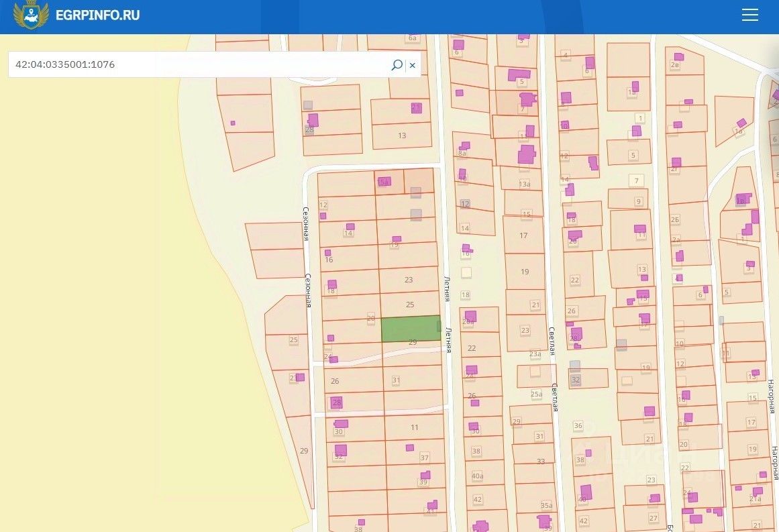The image size is (779, 532).
Task: Click parcel label 26 below green plot row
Action: [x=335, y=381]
